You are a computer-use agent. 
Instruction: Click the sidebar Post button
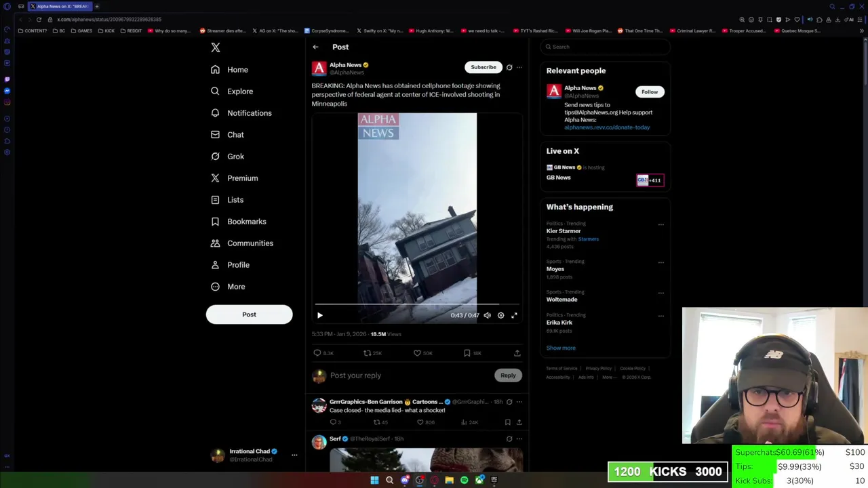[249, 314]
